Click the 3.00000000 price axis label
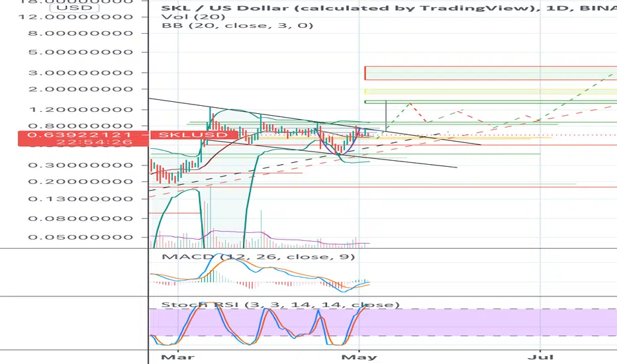The width and height of the screenshot is (617, 364). coord(81,73)
